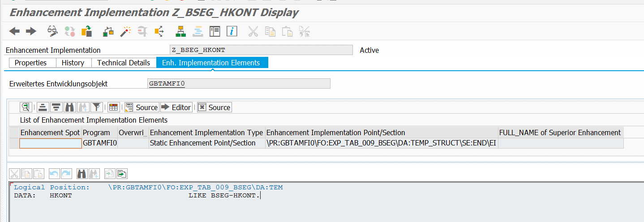Click the Sort ascending icon
This screenshot has width=644, height=222.
point(43,107)
